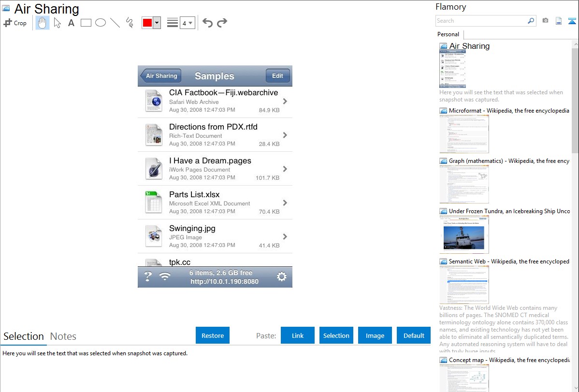Viewport: 579px width, 392px height.
Task: Click the chevron on the I Have a Dream row
Action: pos(285,169)
